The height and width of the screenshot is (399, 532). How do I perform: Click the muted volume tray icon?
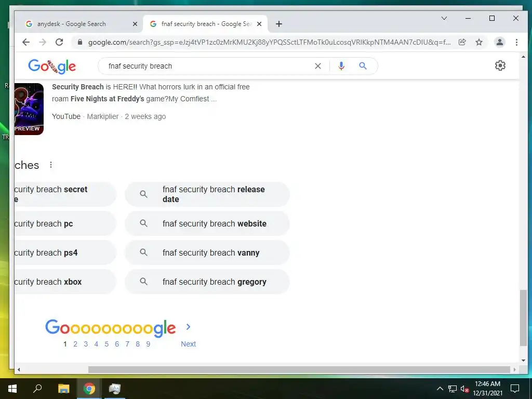click(x=464, y=389)
